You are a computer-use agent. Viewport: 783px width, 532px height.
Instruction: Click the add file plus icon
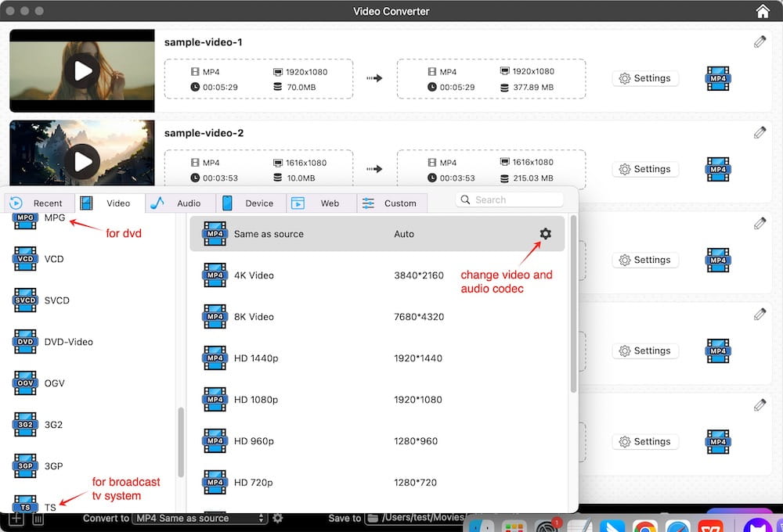16,519
